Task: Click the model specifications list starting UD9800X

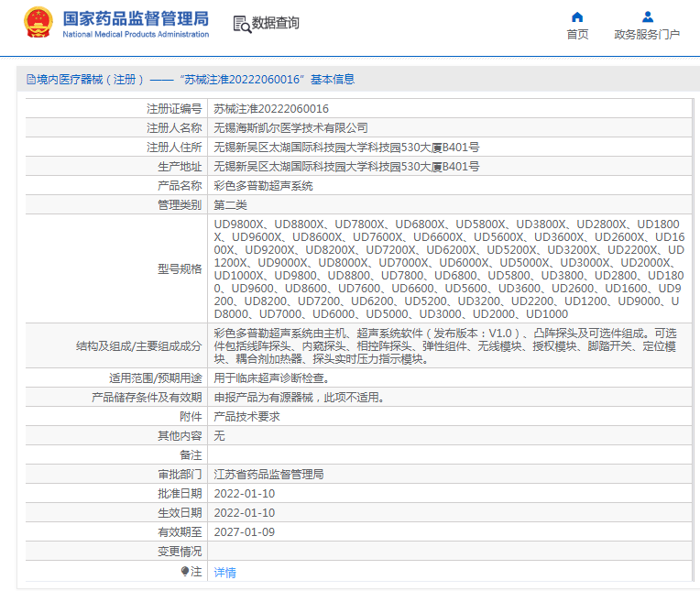Action: pos(449,268)
